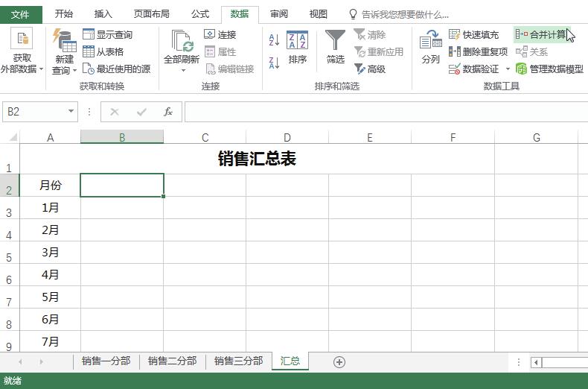Select the 4月 cell
Viewport: 588px width, 389px height.
click(51, 275)
